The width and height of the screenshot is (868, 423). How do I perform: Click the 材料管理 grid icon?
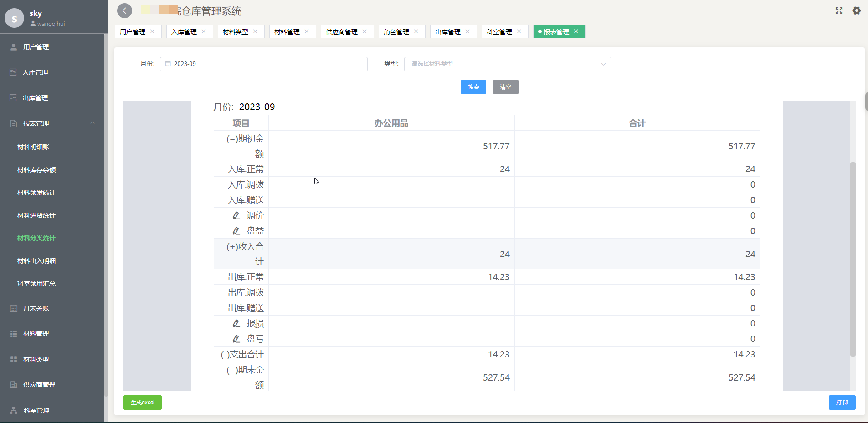tap(14, 334)
